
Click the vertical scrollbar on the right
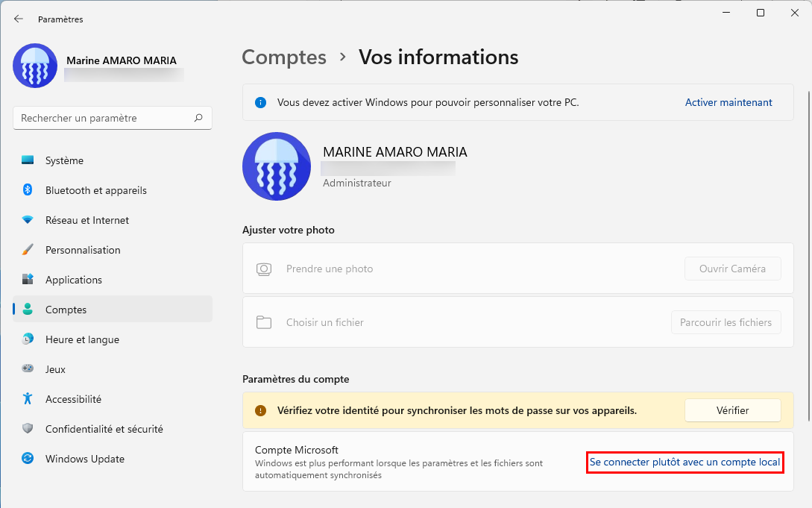(x=808, y=257)
